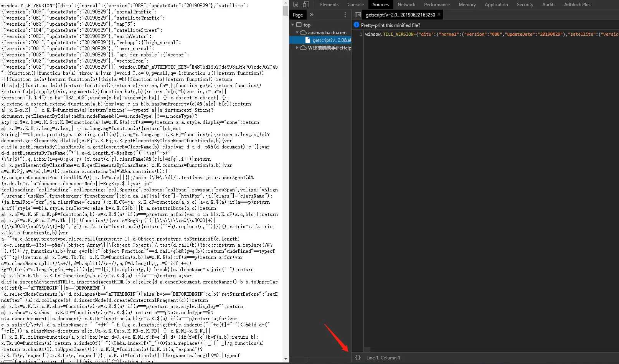Show more navigator tabs chevron

coord(312,15)
